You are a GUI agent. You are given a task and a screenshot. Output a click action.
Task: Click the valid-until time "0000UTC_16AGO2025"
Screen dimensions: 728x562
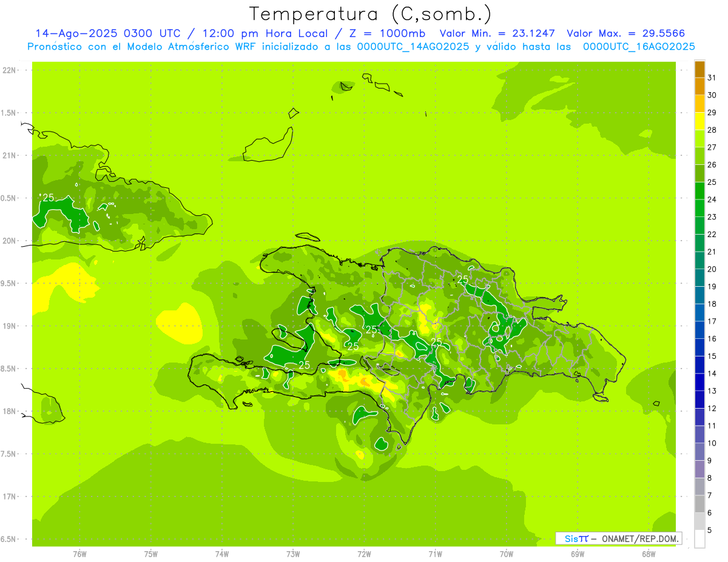click(639, 47)
